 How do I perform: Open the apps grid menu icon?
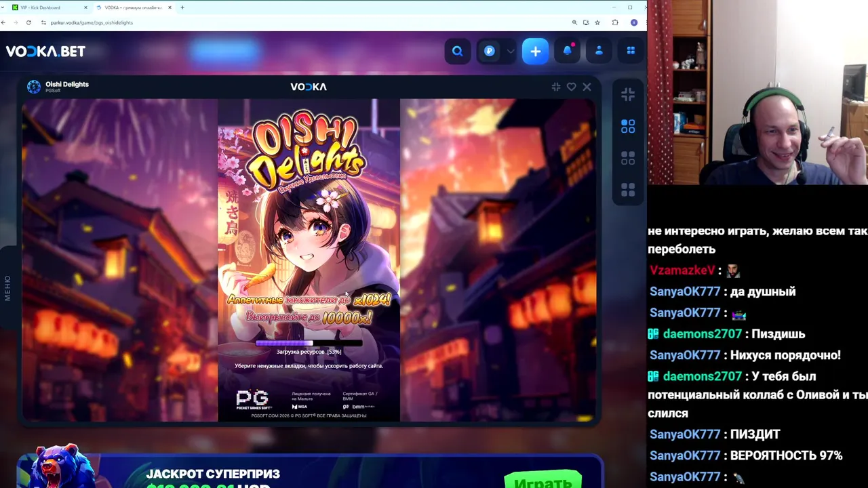(x=631, y=51)
